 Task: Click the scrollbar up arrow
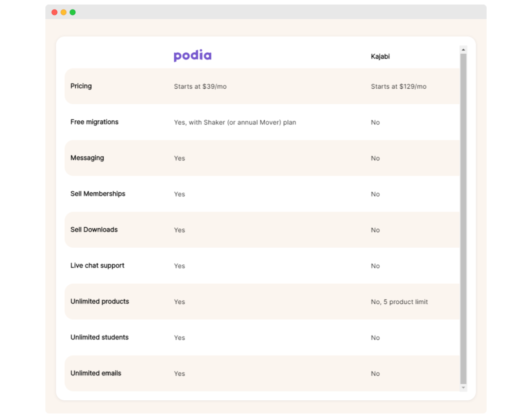coord(463,50)
